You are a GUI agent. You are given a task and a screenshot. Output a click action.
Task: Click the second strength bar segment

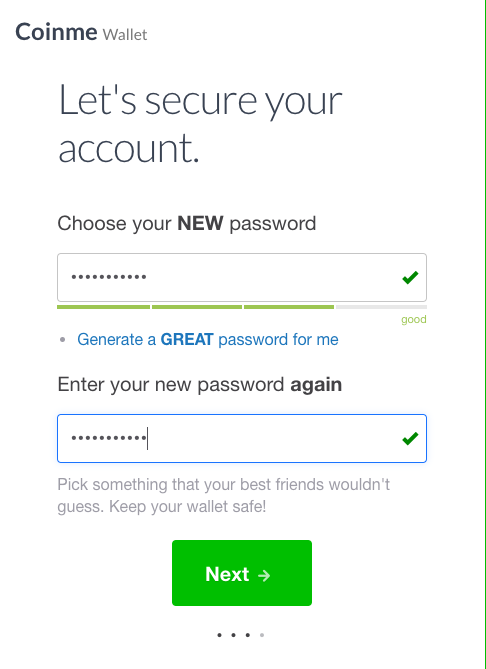point(197,307)
